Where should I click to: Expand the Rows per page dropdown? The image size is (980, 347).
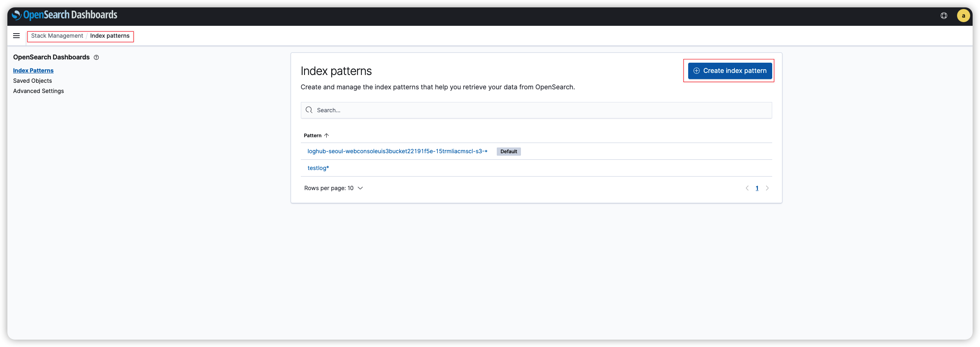click(334, 188)
